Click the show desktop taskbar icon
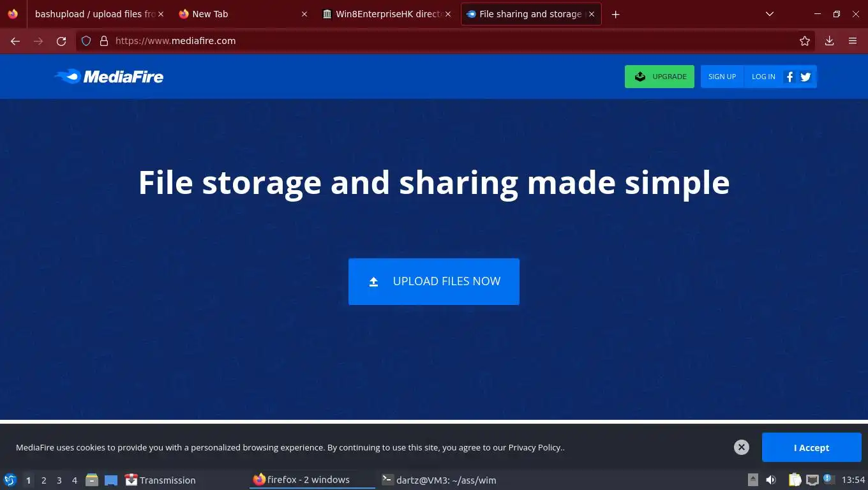This screenshot has width=868, height=490. (x=111, y=480)
